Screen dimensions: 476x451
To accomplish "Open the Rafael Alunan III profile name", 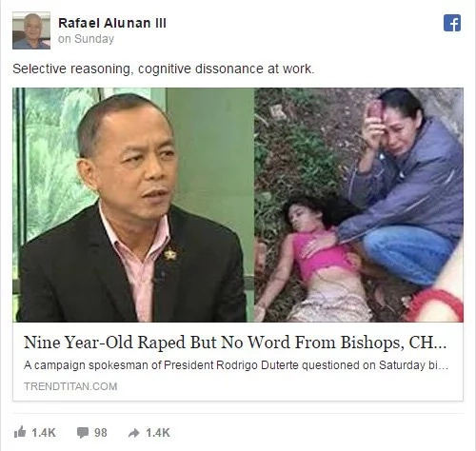I will (112, 23).
